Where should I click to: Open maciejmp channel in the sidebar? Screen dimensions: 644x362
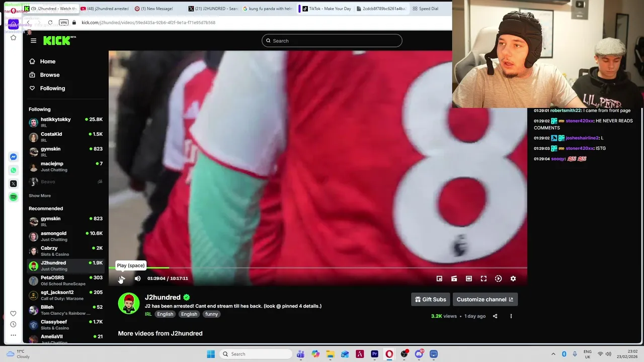66,166
